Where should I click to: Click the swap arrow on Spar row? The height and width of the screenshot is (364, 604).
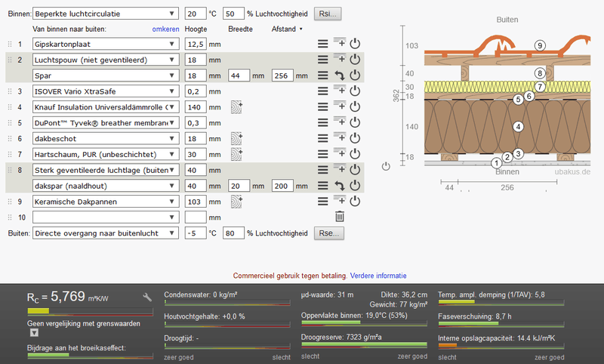tap(339, 76)
